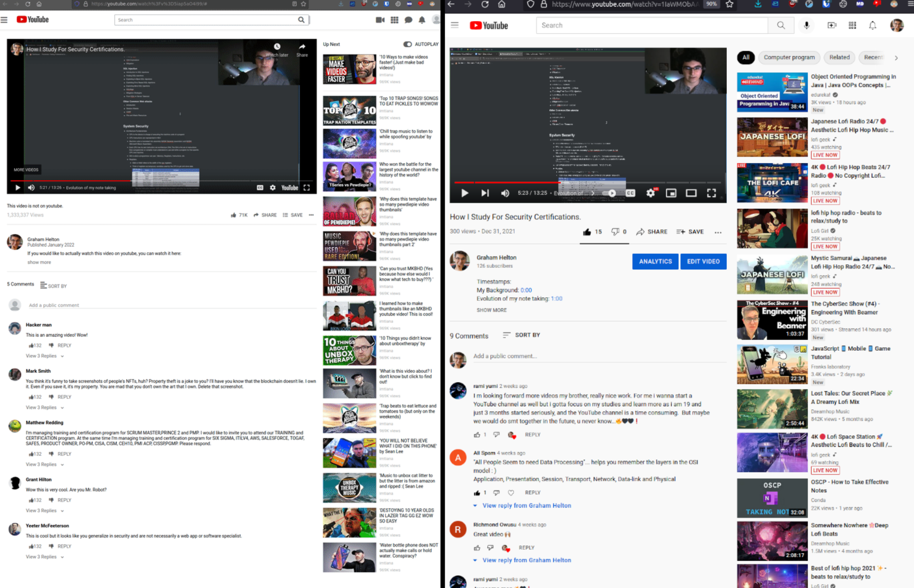
Task: Toggle closed captions in right player
Action: (x=630, y=193)
